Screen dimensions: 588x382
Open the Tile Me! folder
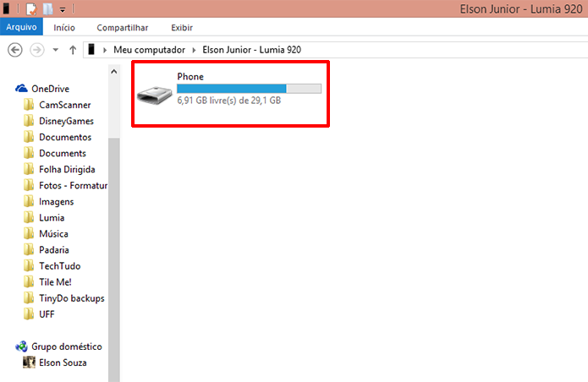point(56,282)
